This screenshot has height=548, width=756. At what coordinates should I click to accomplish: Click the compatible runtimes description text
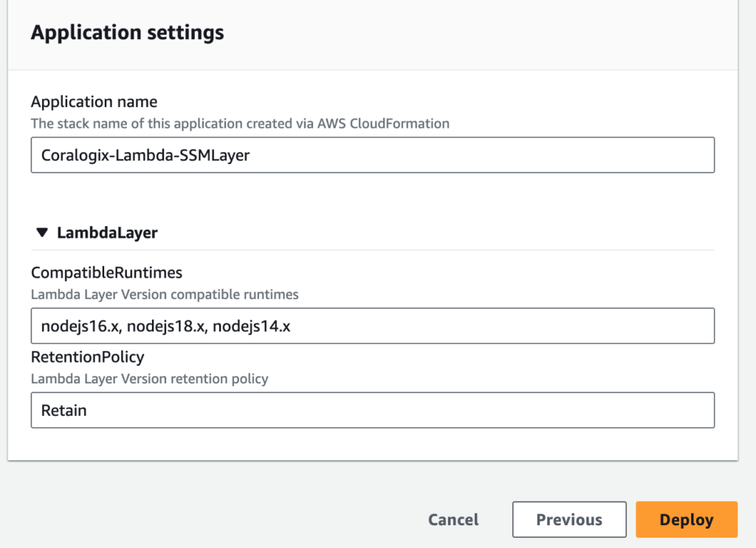click(x=165, y=294)
